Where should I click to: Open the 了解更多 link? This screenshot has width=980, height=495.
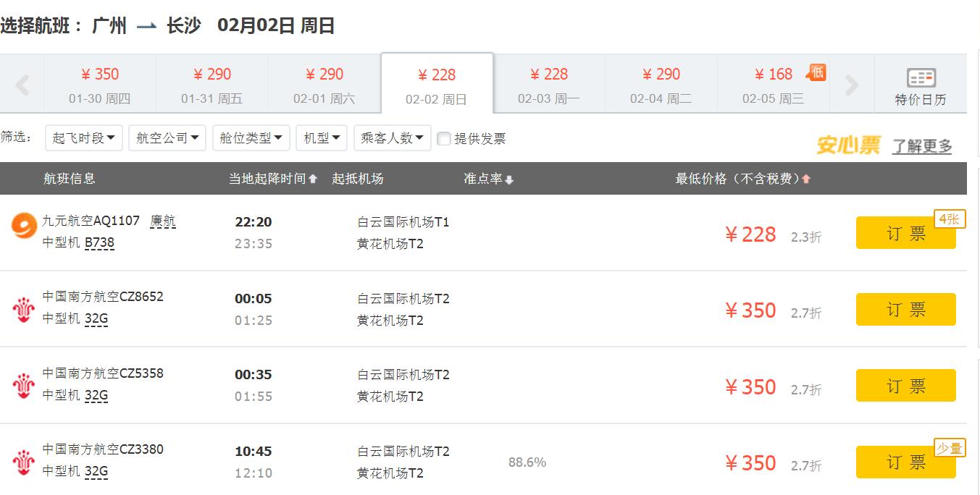click(x=921, y=145)
